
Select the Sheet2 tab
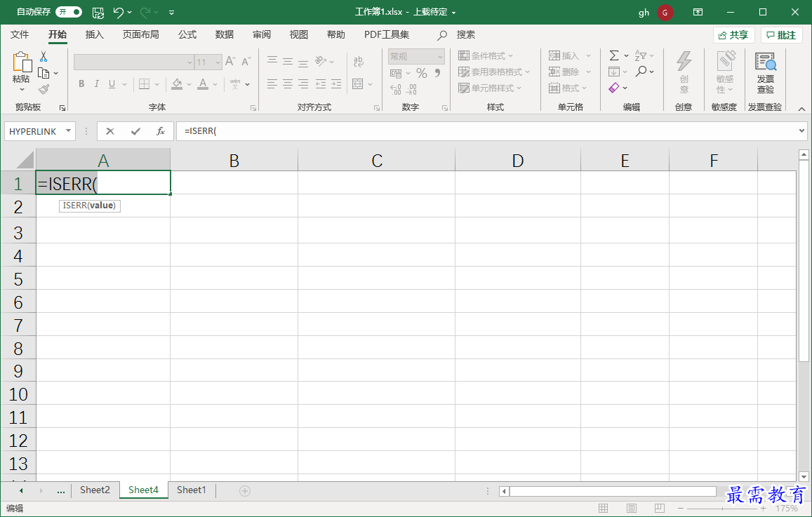pos(95,490)
